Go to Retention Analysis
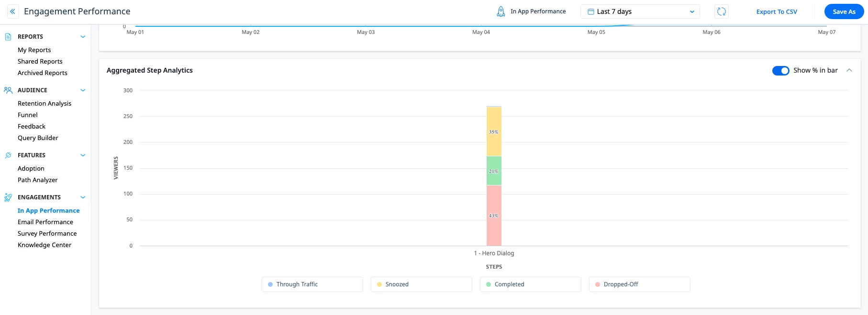Image resolution: width=868 pixels, height=315 pixels. pos(45,104)
